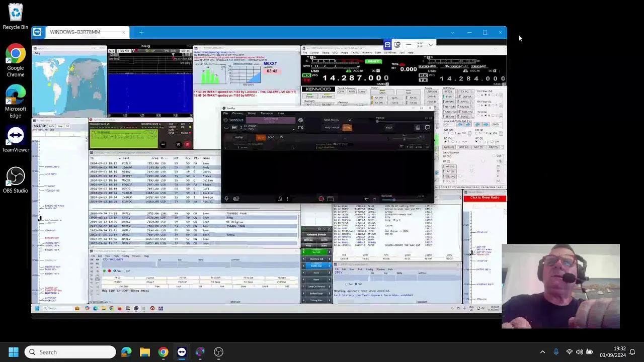Toggle TX on the SonoBus user channel
The height and width of the screenshot is (362, 644).
pos(281,137)
